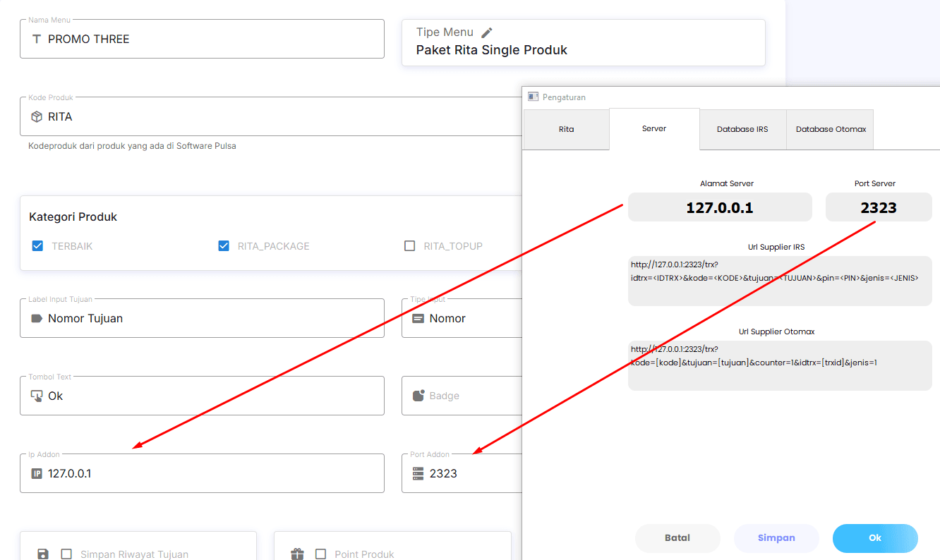The width and height of the screenshot is (940, 560).
Task: Click the save disk icon beside Simpan Riwayat Tujuan
Action: coord(43,554)
